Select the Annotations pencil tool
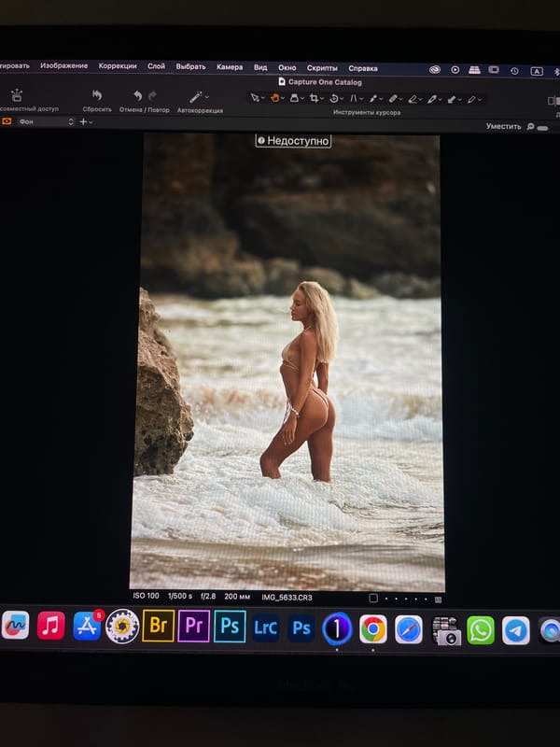This screenshot has height=747, width=560. 471,100
